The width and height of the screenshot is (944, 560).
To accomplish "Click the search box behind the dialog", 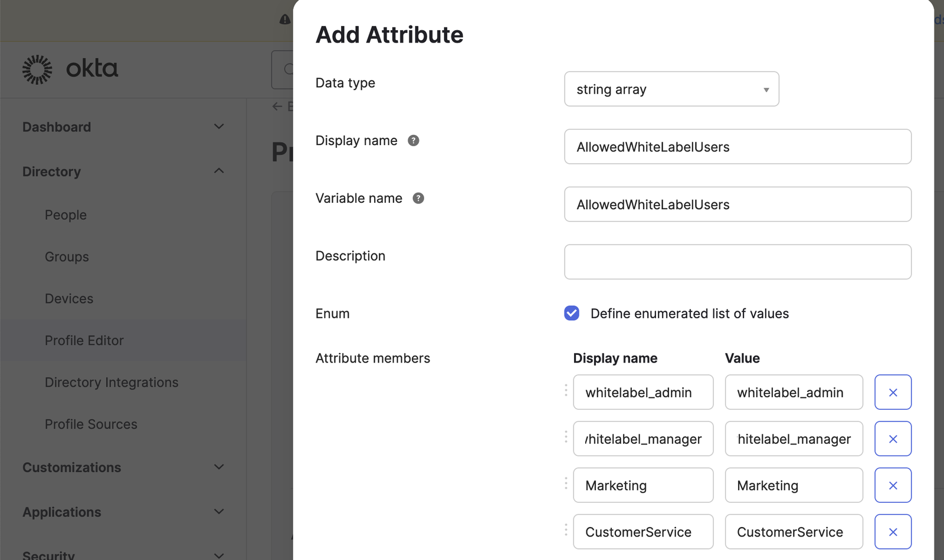I will pos(283,70).
